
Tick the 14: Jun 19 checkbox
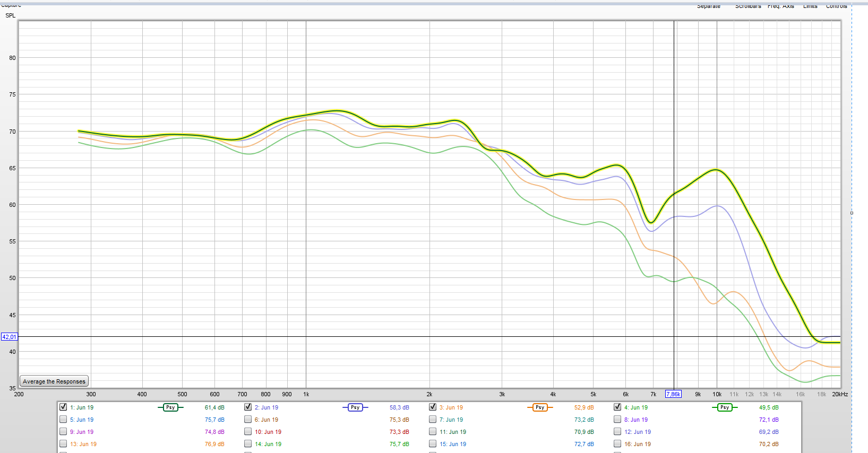tap(248, 443)
